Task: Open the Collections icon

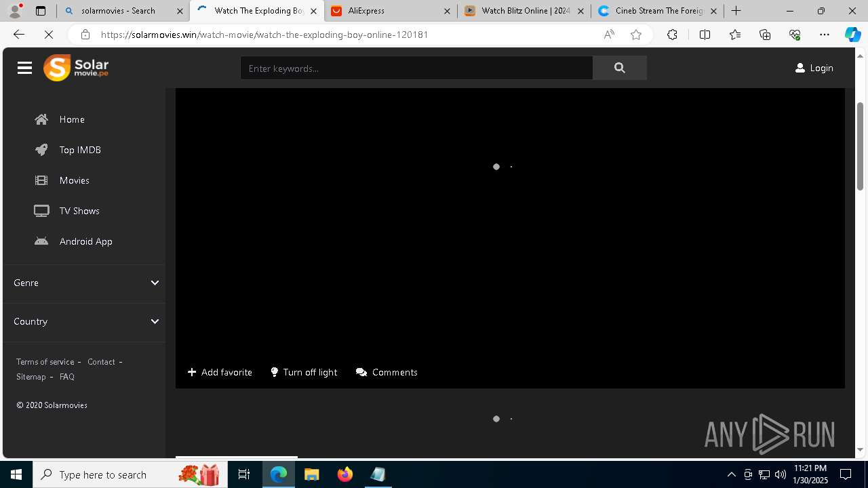Action: point(765,35)
